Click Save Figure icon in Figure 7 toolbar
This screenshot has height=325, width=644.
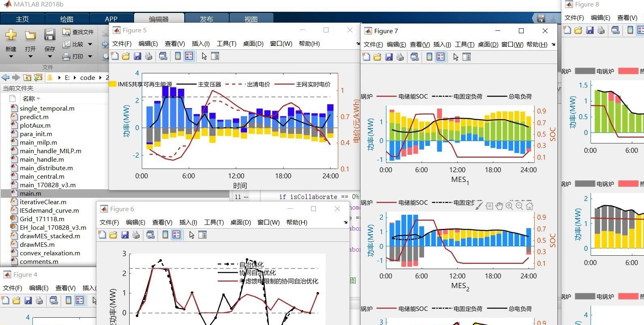point(389,57)
